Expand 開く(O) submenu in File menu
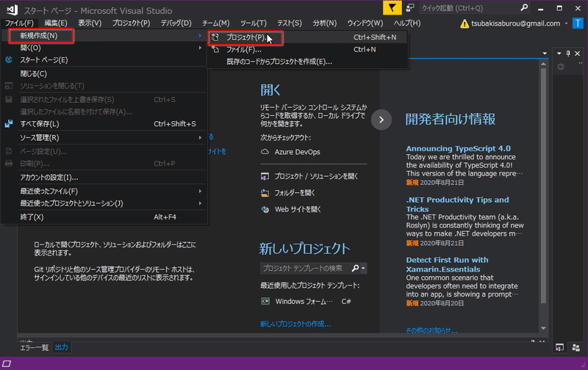 [x=200, y=48]
